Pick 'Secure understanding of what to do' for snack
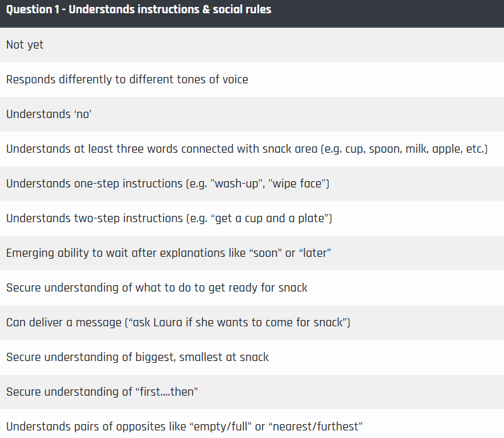 tap(252, 288)
